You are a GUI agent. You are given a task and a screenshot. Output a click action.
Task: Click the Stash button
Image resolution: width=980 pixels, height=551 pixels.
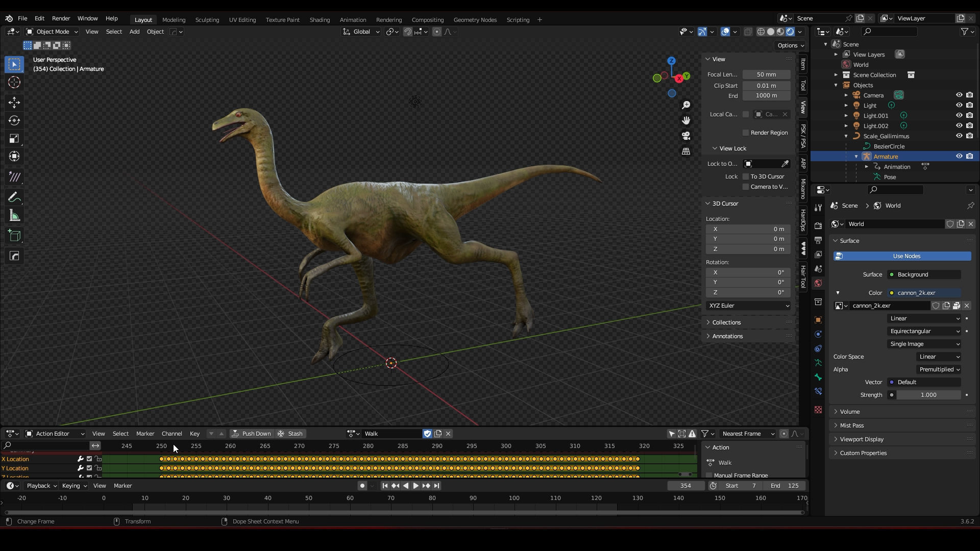pos(290,434)
